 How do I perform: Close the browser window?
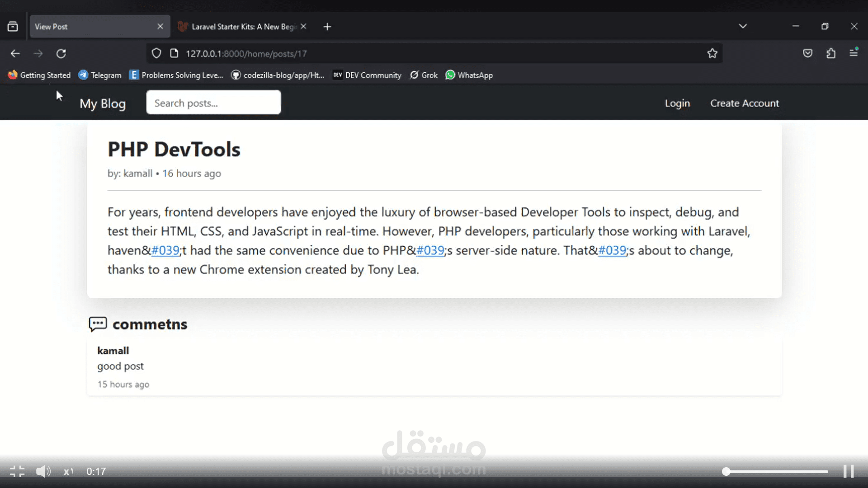(x=854, y=26)
